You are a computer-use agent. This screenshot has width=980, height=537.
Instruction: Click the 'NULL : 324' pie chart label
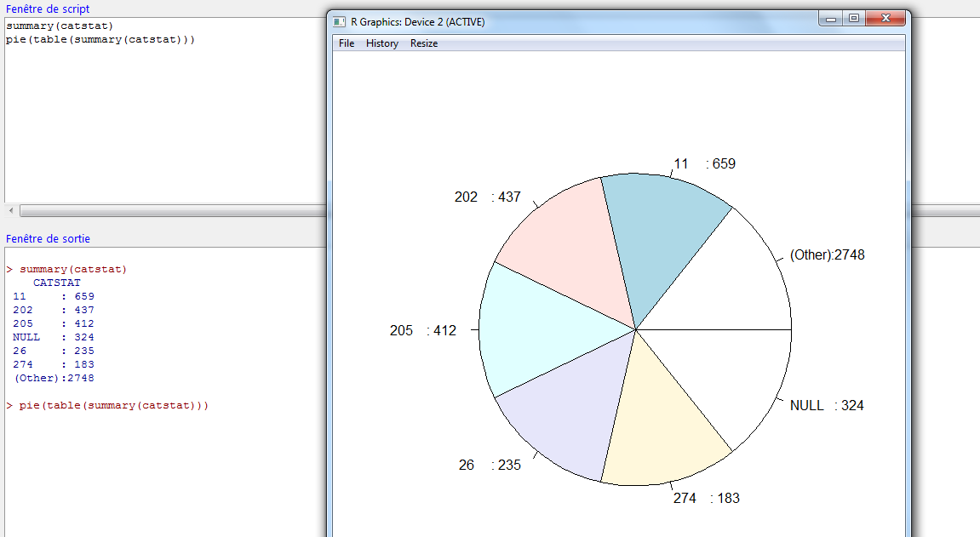(x=827, y=405)
